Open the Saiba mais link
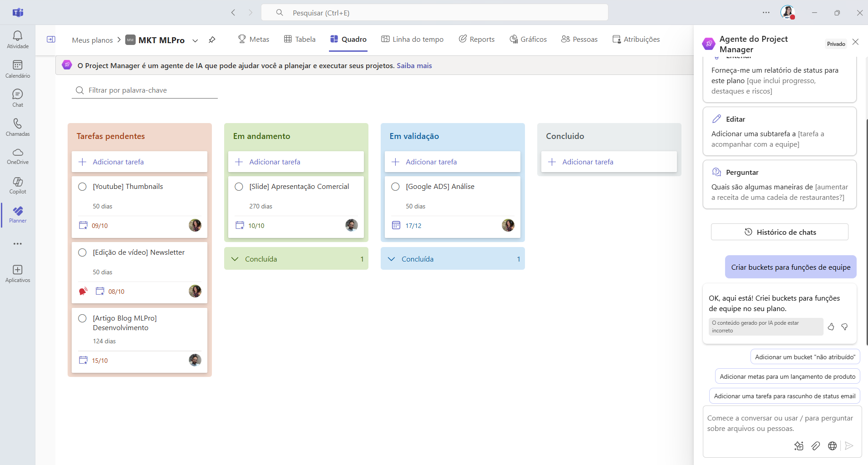 tap(414, 66)
